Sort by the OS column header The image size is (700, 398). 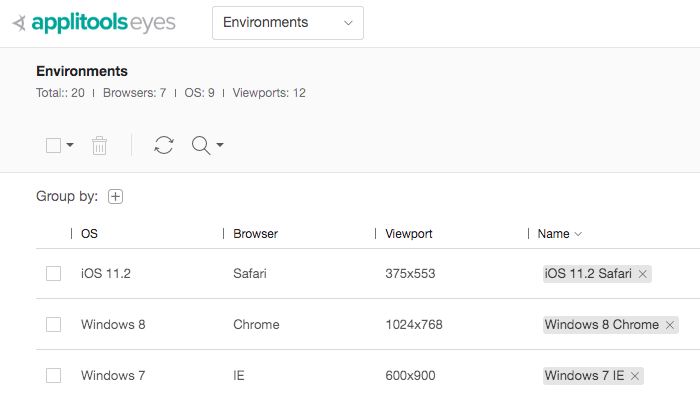coord(89,234)
